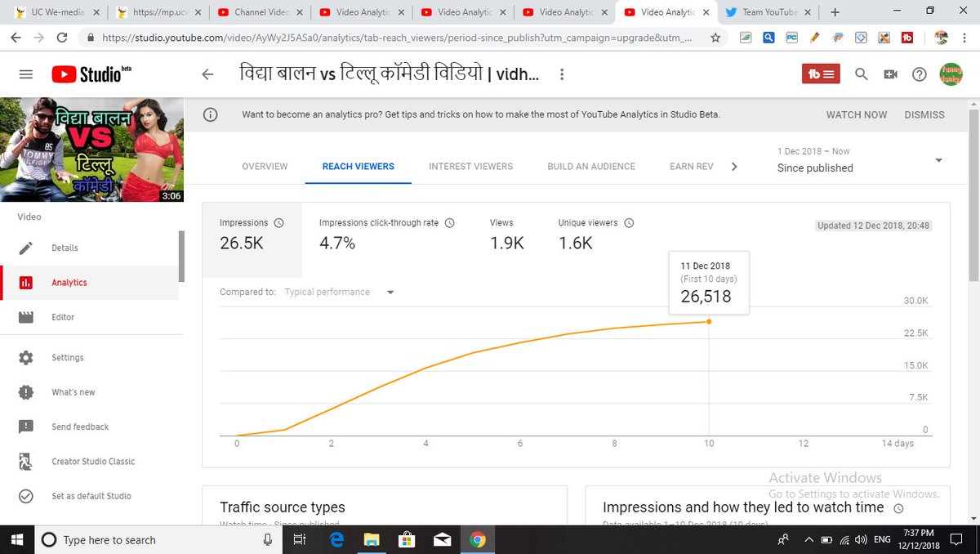Click the clock icon next to Impressions
The width and height of the screenshot is (980, 554).
[278, 222]
